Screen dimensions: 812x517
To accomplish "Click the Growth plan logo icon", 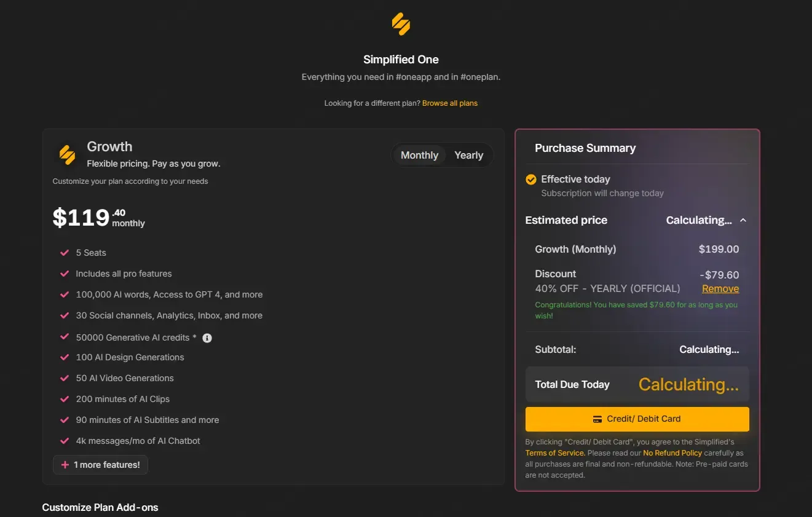I will coord(67,154).
